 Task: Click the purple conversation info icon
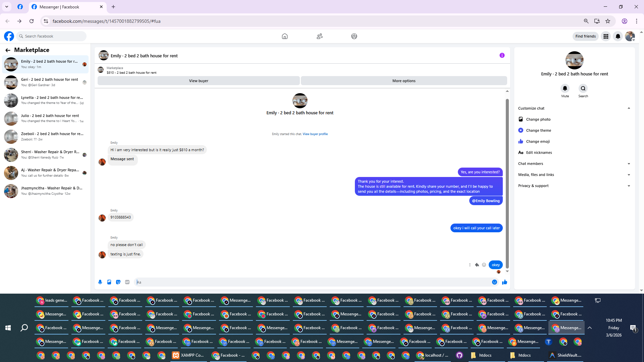pos(502,55)
